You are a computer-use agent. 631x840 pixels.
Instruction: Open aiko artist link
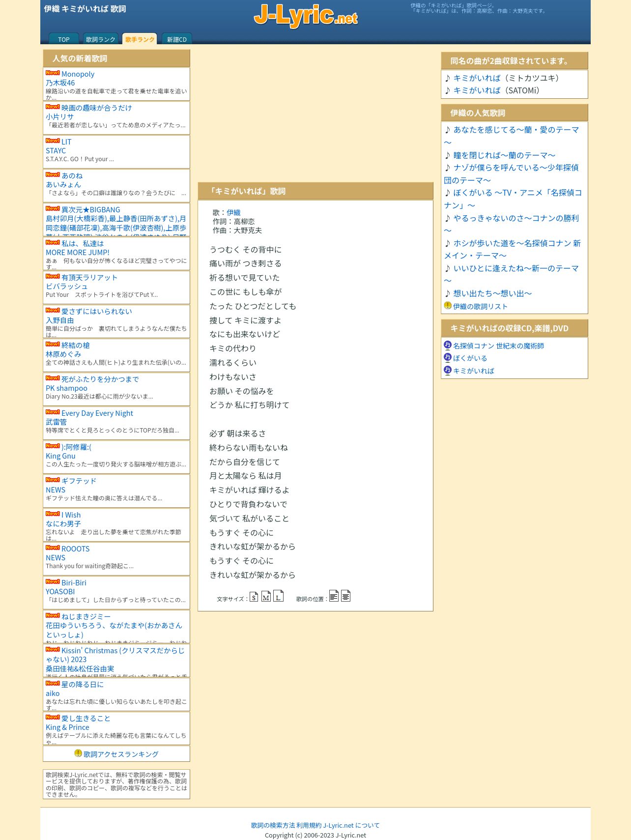[53, 693]
